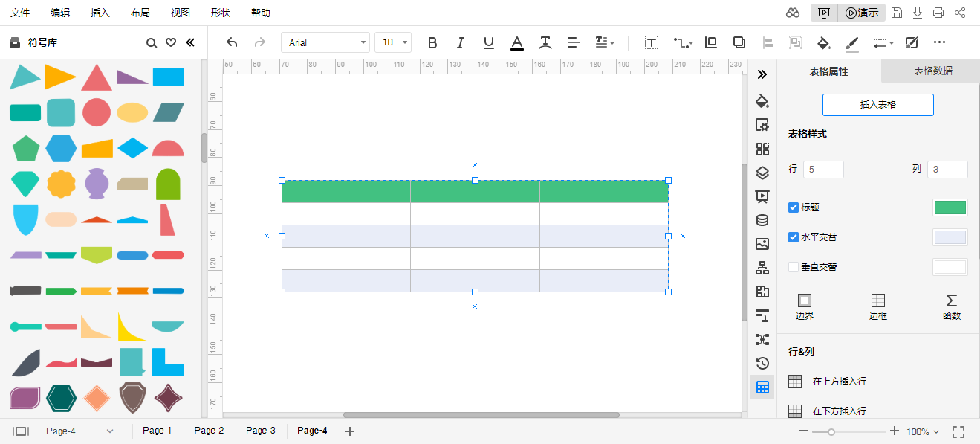Expand the zoom percentage dropdown
This screenshot has width=980, height=444.
(923, 431)
